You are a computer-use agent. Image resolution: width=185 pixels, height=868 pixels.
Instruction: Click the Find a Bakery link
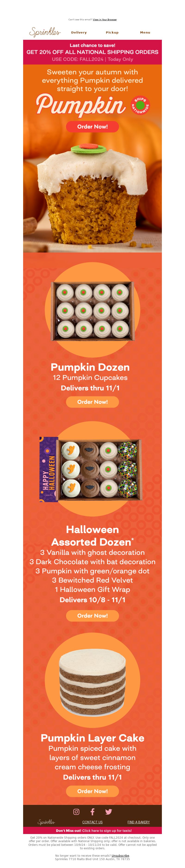point(139,822)
